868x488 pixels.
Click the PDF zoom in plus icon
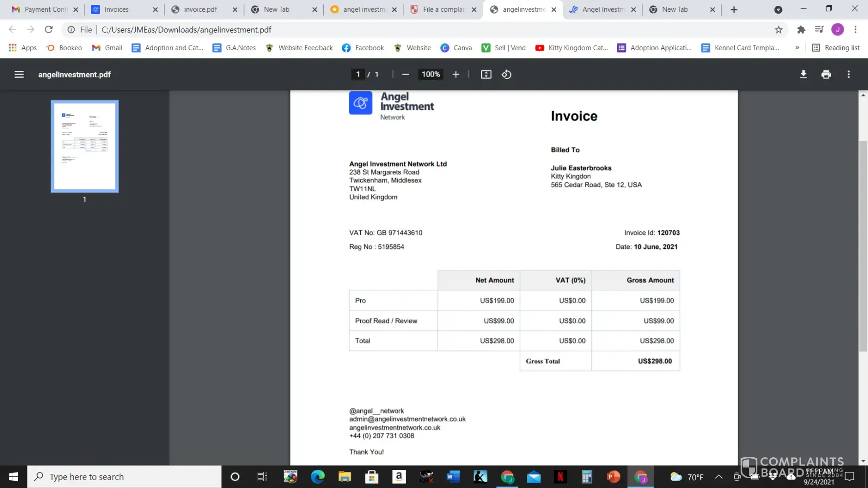(x=455, y=74)
